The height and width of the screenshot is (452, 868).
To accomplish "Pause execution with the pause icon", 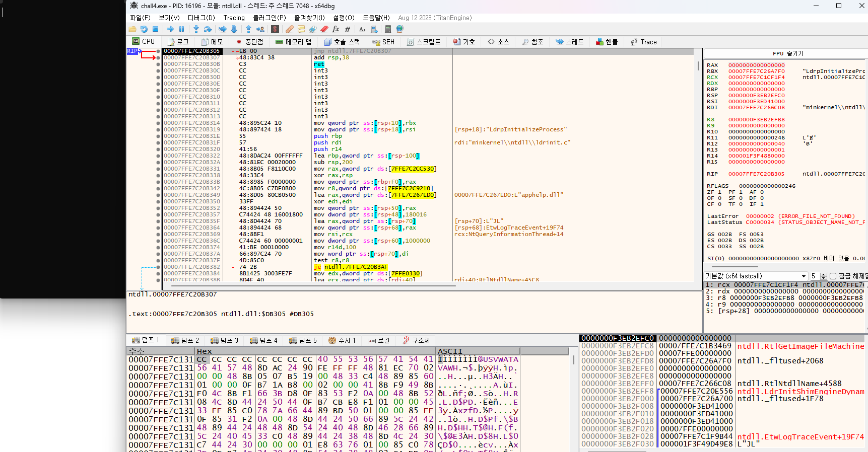I will coord(181,29).
